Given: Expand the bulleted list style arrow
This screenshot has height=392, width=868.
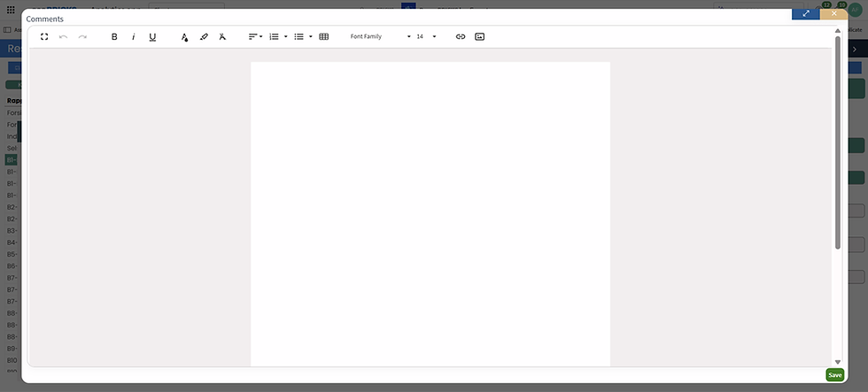Looking at the screenshot, I should [311, 36].
